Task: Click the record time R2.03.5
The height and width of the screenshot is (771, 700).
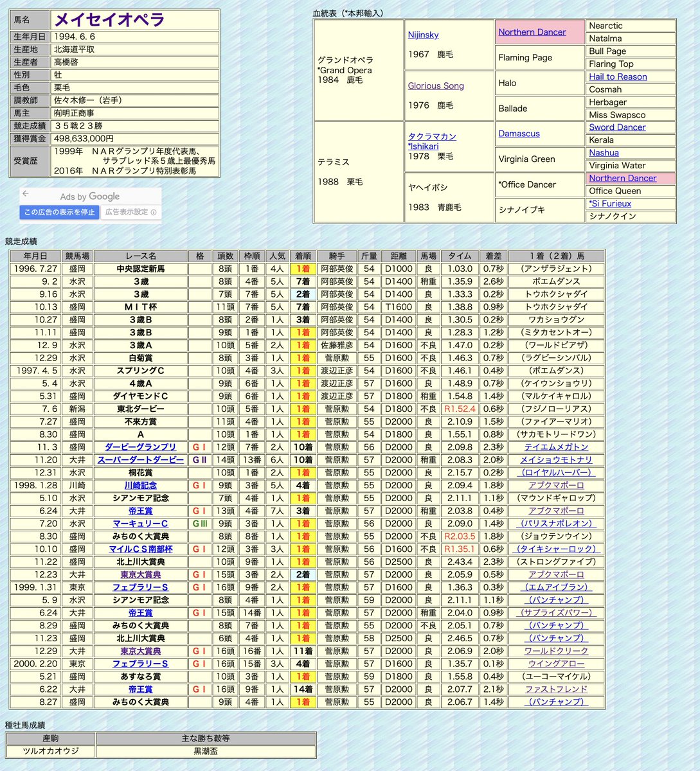Action: [x=460, y=536]
